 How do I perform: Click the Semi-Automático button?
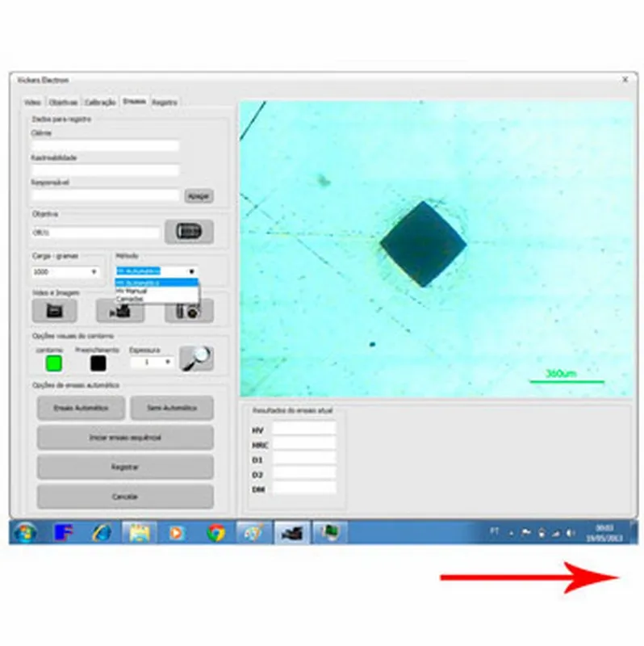(171, 408)
